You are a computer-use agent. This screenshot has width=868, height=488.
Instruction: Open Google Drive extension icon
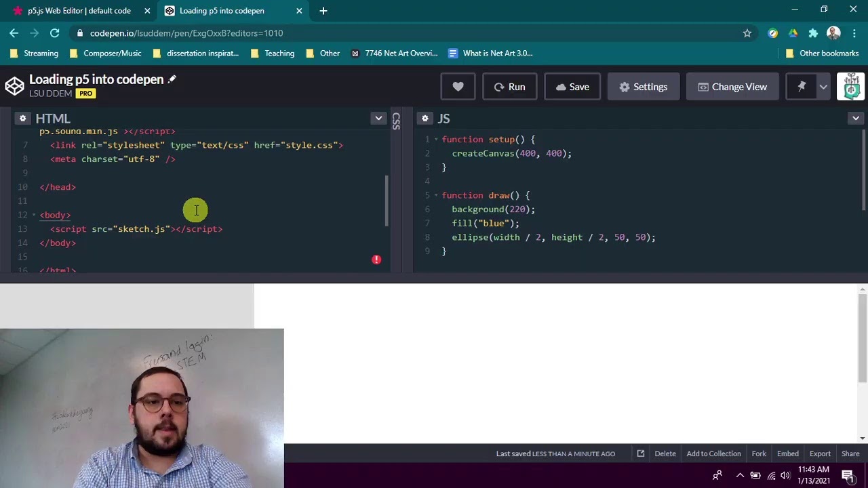[793, 33]
